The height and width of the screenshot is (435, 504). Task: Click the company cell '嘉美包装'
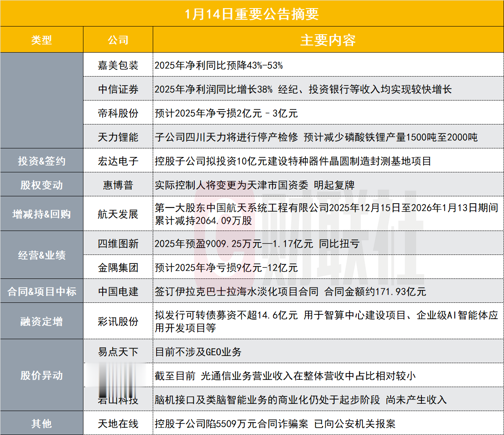pos(118,65)
